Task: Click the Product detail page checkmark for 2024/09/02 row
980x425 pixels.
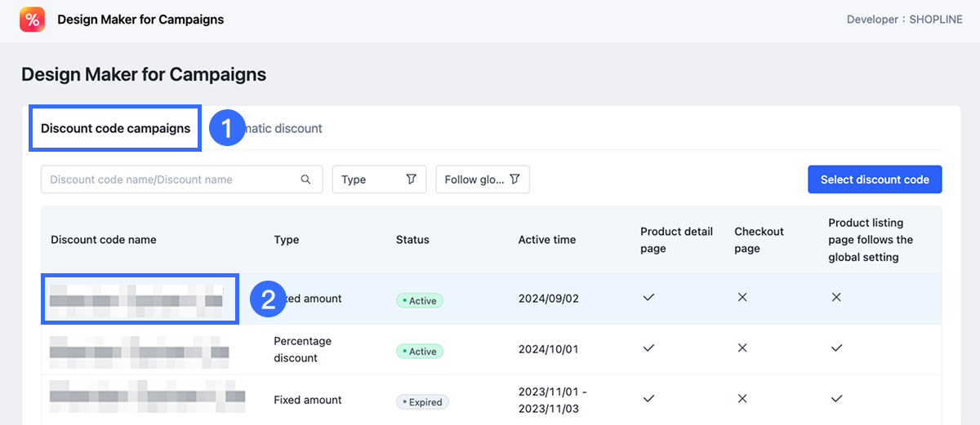Action: 648,298
